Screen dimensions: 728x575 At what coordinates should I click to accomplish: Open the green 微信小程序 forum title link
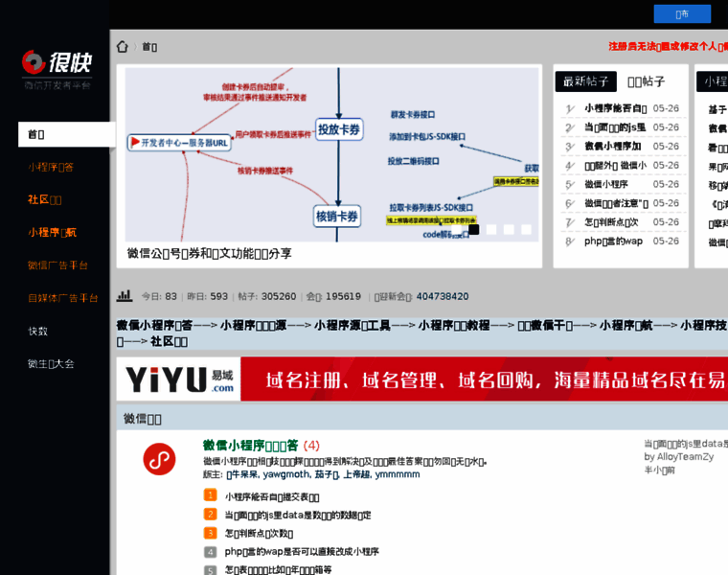(x=251, y=446)
